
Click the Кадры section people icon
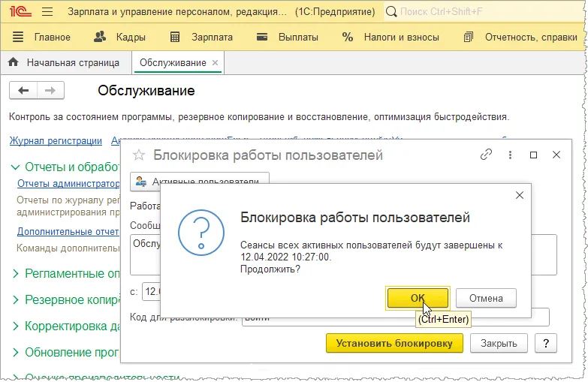point(100,37)
